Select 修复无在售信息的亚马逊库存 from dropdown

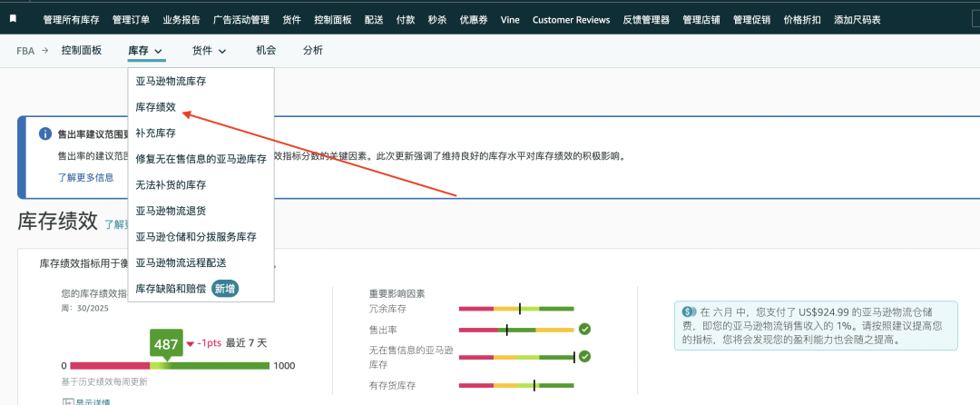(x=201, y=159)
